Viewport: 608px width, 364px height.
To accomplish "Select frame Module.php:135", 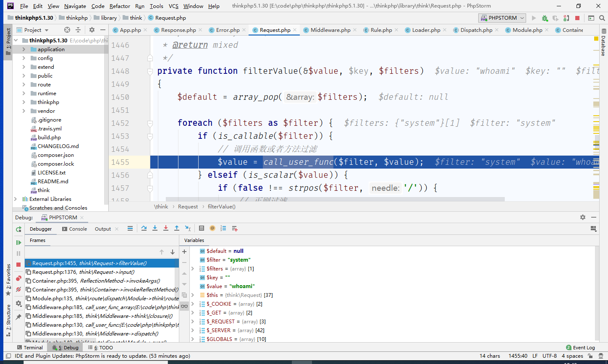I will (102, 298).
